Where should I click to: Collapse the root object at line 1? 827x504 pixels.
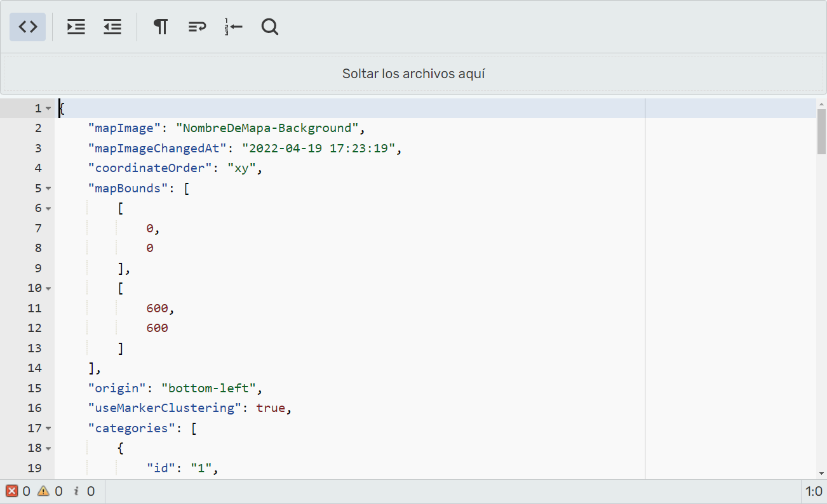point(48,109)
